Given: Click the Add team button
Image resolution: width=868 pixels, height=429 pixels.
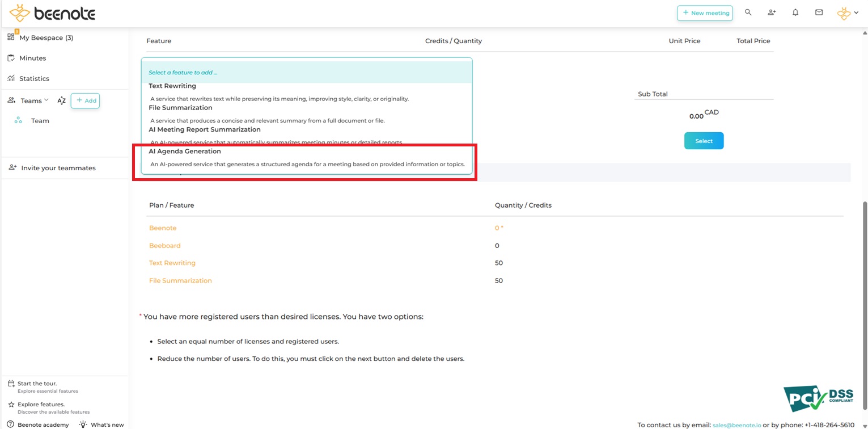Looking at the screenshot, I should pyautogui.click(x=86, y=100).
